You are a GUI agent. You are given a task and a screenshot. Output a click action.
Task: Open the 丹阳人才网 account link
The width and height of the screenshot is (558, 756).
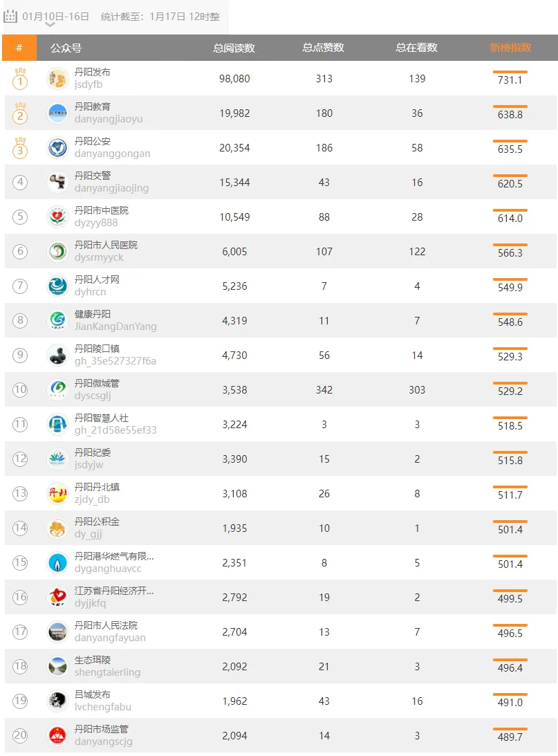click(97, 279)
